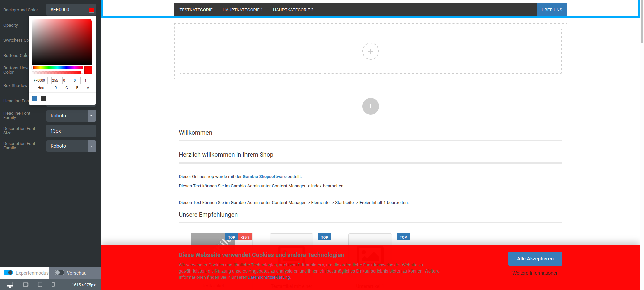The image size is (644, 290).
Task: Enable the Vorschau preview toggle
Action: 60,273
